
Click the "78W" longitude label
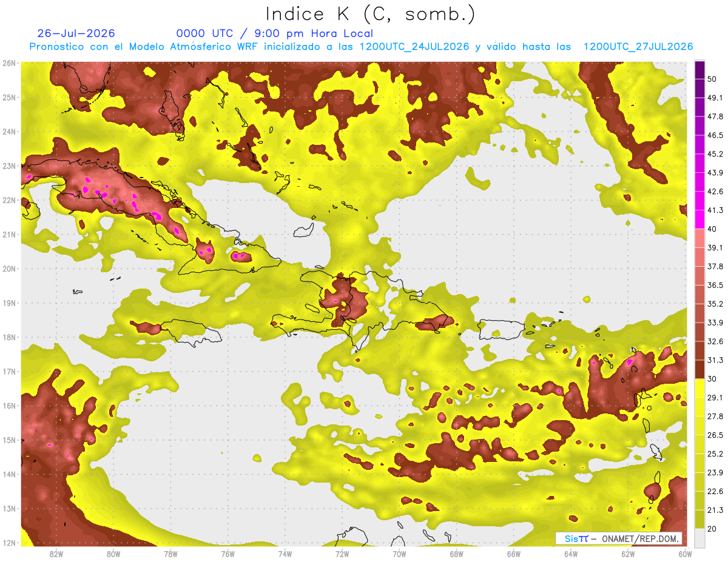point(170,554)
